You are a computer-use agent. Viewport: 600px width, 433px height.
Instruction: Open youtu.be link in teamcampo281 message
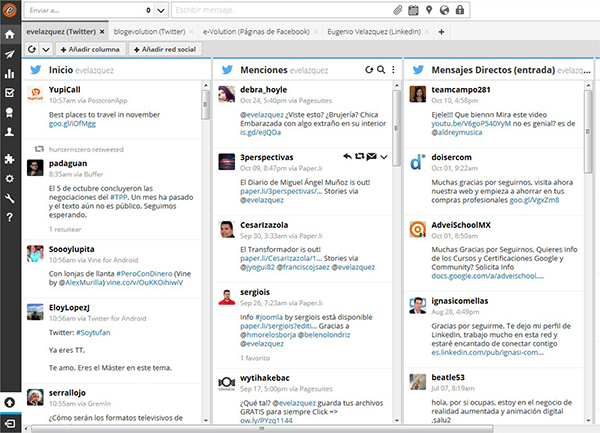coord(471,124)
